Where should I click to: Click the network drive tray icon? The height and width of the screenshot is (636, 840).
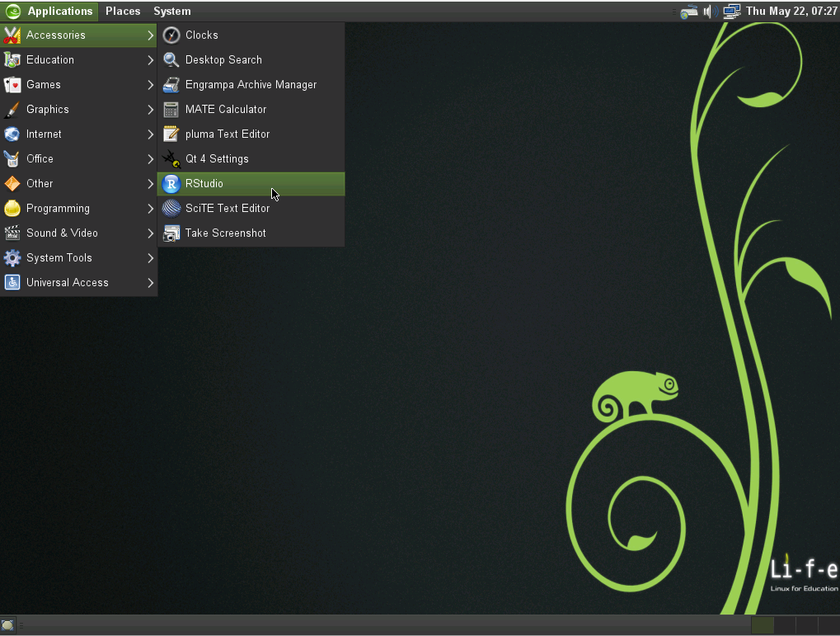689,12
